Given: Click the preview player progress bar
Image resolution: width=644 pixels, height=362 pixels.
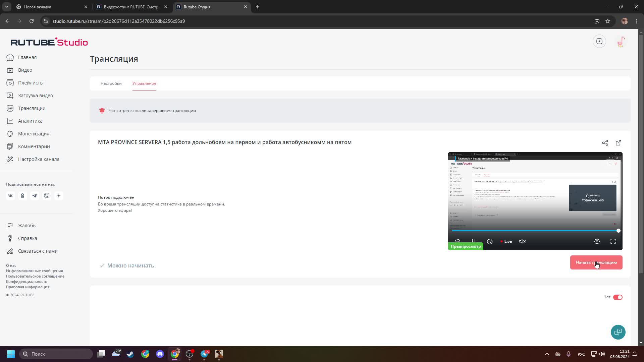Looking at the screenshot, I should (x=535, y=231).
